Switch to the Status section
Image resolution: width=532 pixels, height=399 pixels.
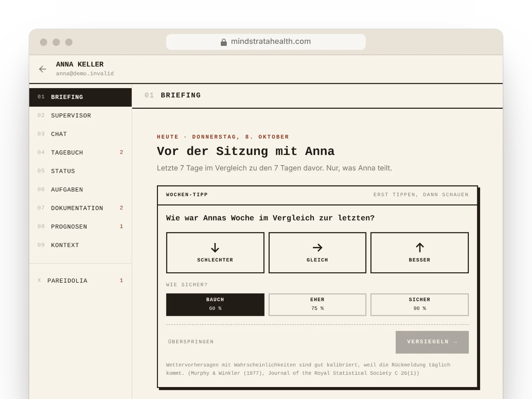tap(80, 171)
